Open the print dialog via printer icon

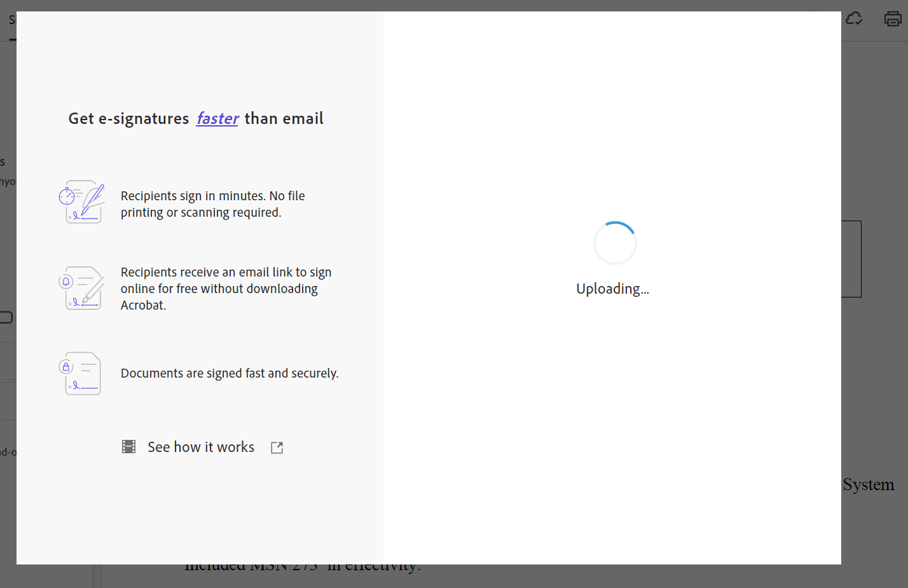pyautogui.click(x=891, y=19)
